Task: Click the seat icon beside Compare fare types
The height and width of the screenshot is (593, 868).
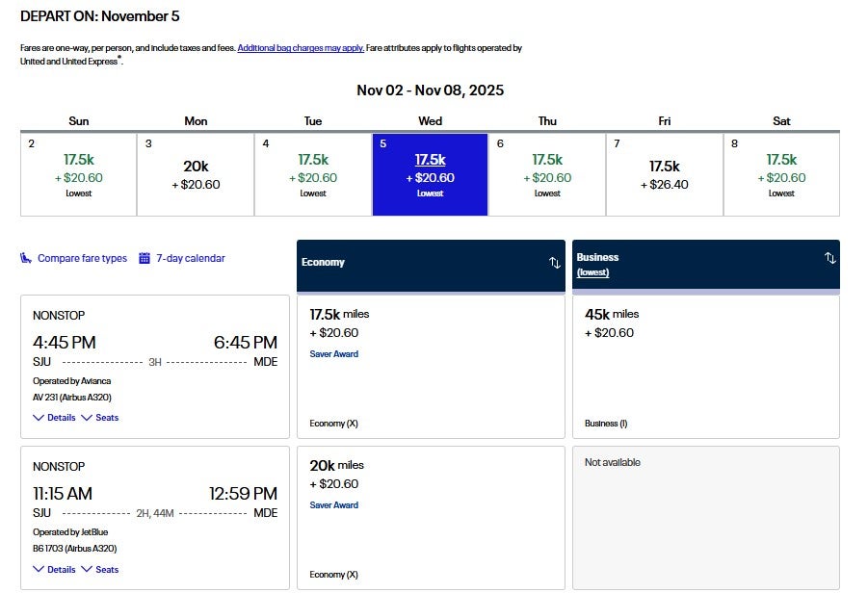Action: point(26,258)
